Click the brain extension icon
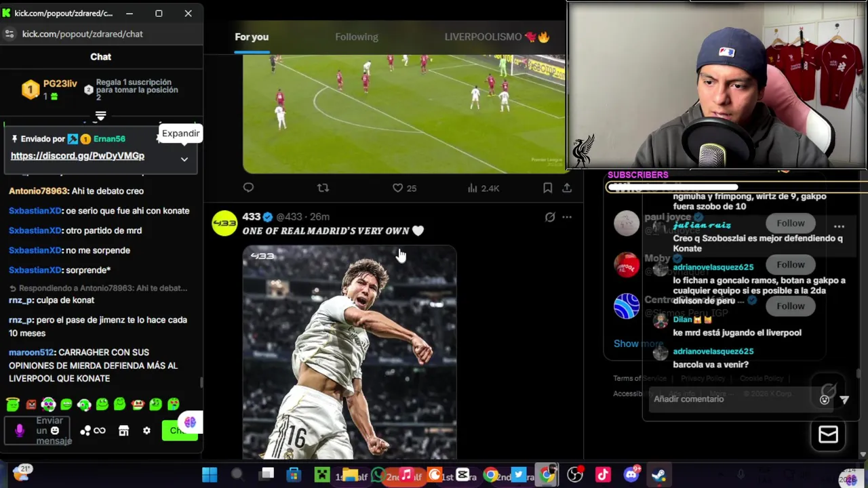The height and width of the screenshot is (488, 868). [x=190, y=423]
